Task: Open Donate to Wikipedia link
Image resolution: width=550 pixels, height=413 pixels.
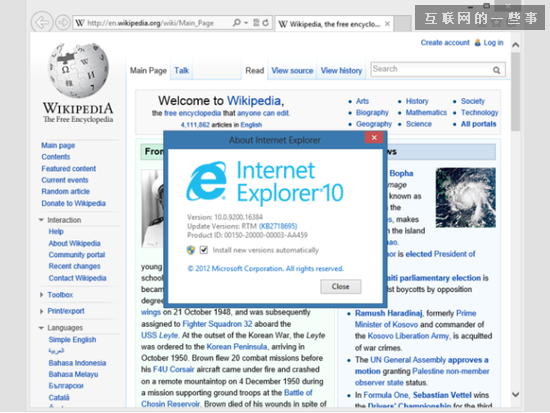Action: [x=73, y=203]
